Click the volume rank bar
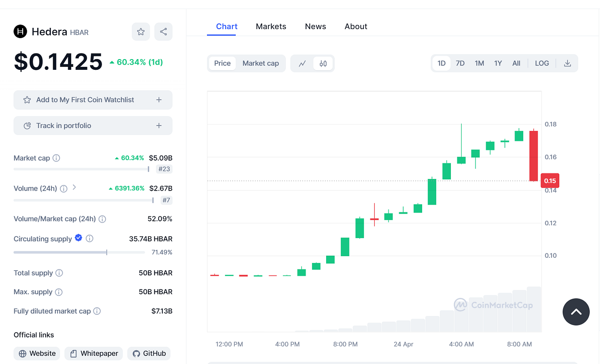Screen dimensions: 600x364 [x=84, y=200]
